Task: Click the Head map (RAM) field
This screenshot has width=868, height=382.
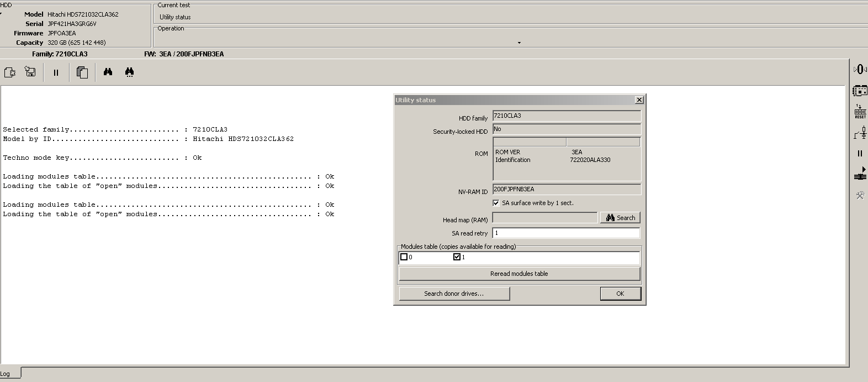Action: (x=544, y=218)
